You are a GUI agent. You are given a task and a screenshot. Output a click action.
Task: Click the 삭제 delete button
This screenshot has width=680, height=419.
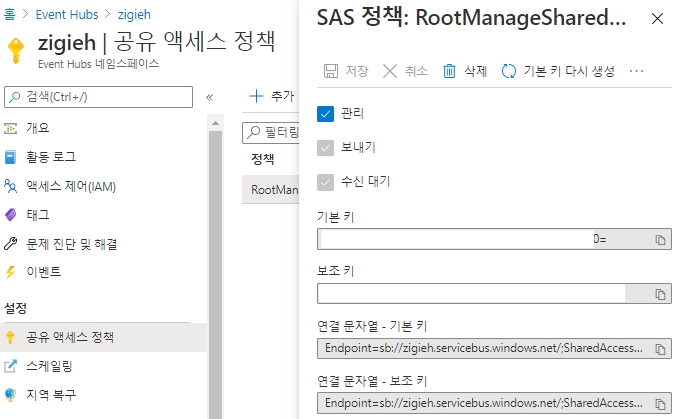(465, 71)
